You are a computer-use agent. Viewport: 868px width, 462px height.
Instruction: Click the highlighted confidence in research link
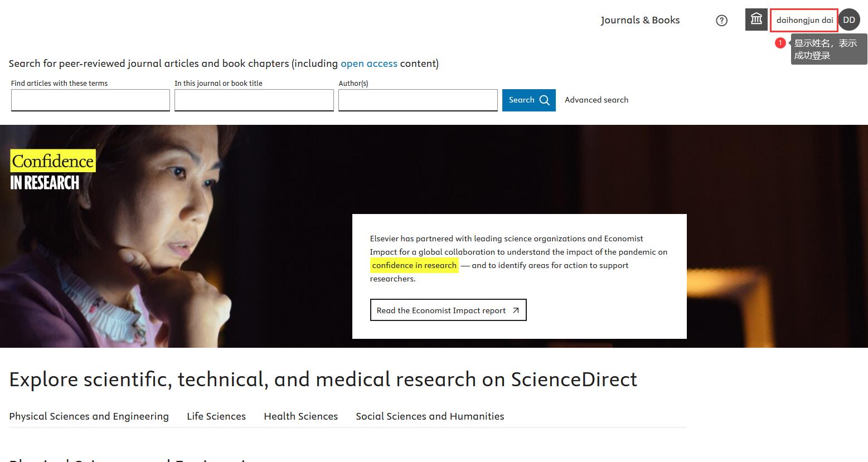[414, 265]
